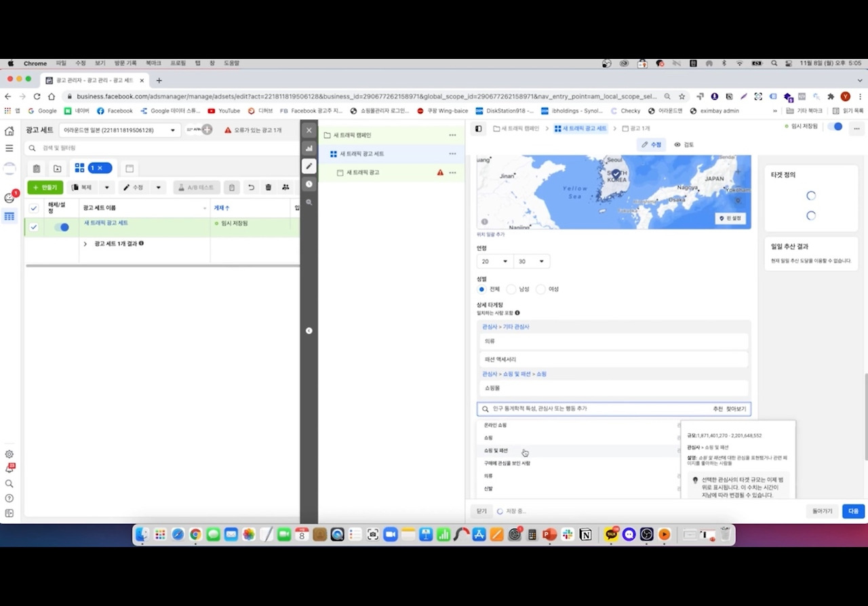The height and width of the screenshot is (606, 868).
Task: Open the dropdown arrow beside 복제
Action: [106, 187]
